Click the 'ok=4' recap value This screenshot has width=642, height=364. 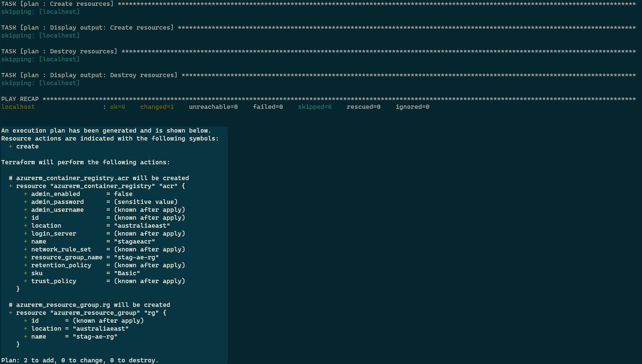tap(118, 107)
